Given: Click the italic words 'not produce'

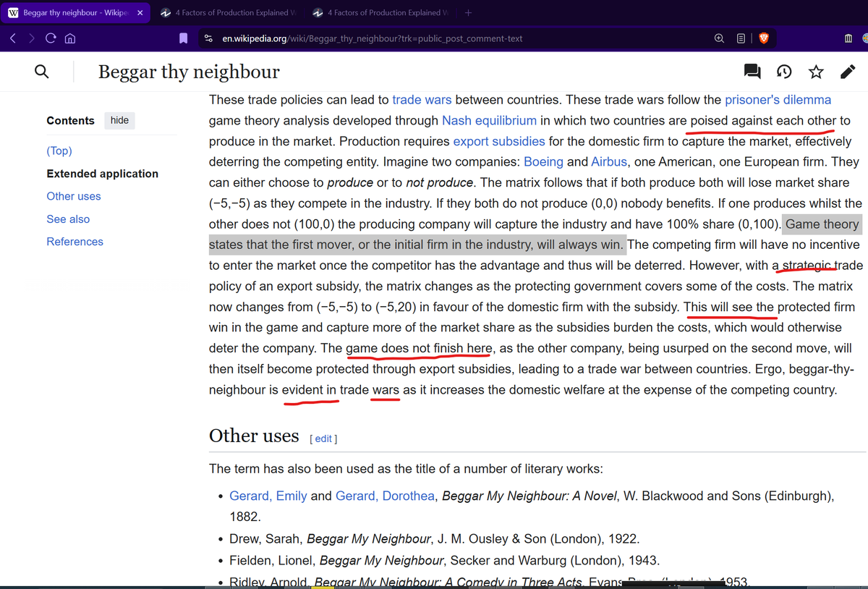Looking at the screenshot, I should (440, 183).
